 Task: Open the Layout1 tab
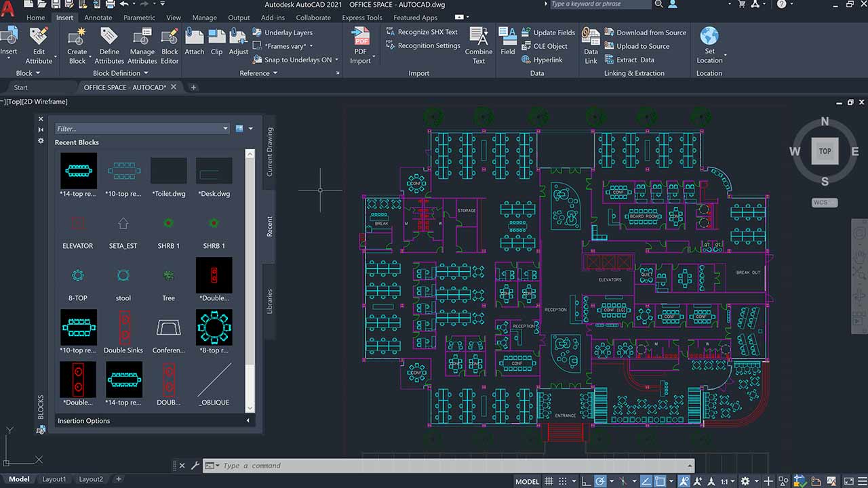[54, 479]
